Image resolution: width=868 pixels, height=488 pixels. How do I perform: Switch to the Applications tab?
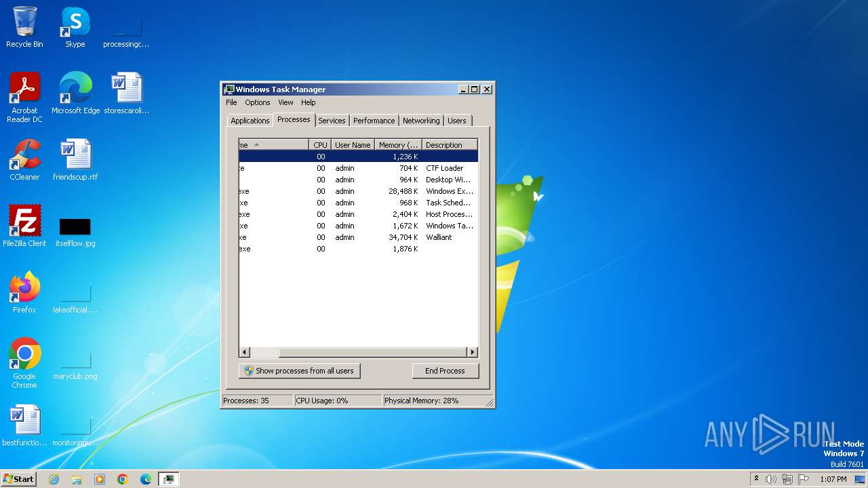point(250,121)
